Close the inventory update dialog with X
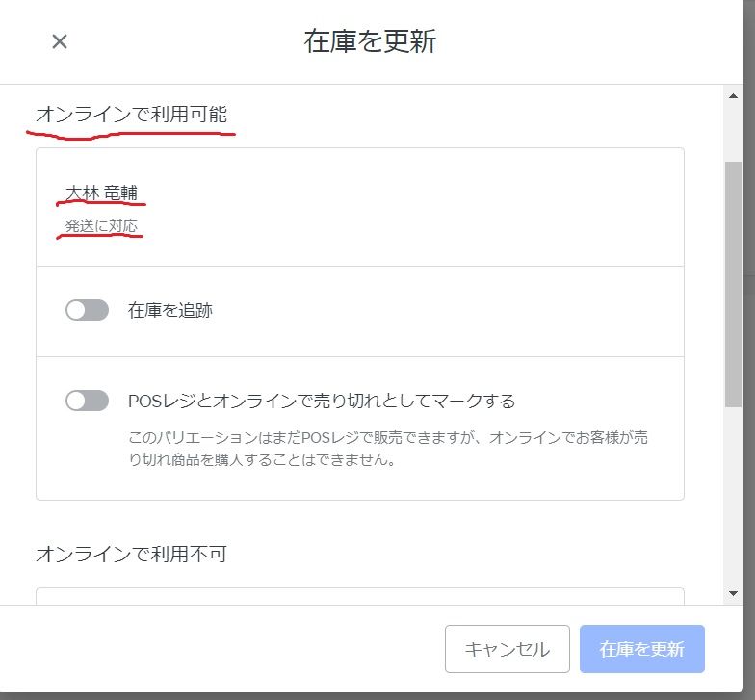 (x=60, y=41)
